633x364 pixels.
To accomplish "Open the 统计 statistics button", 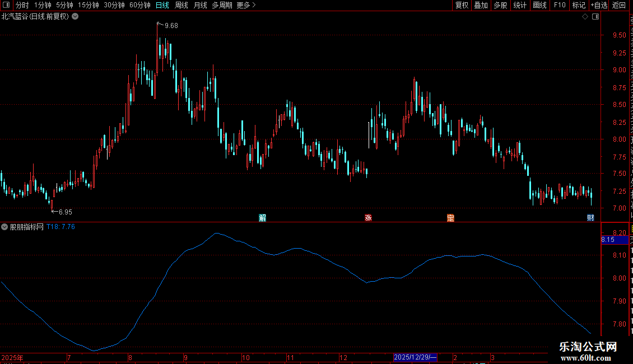I will pyautogui.click(x=519, y=5).
